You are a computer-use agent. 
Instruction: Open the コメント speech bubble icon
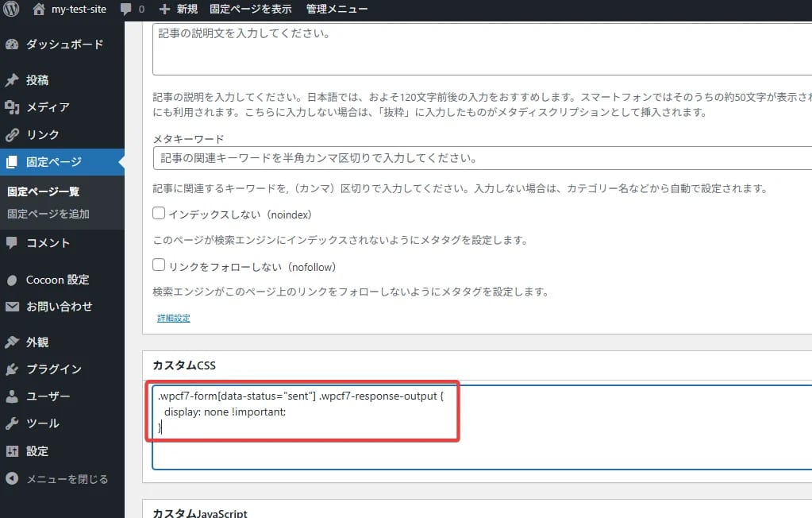(x=19, y=242)
